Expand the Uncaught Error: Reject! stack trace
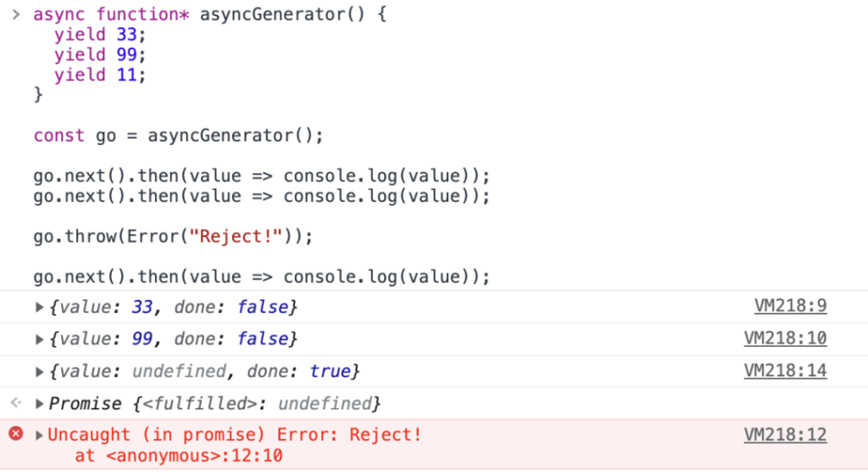The image size is (868, 473). (39, 436)
